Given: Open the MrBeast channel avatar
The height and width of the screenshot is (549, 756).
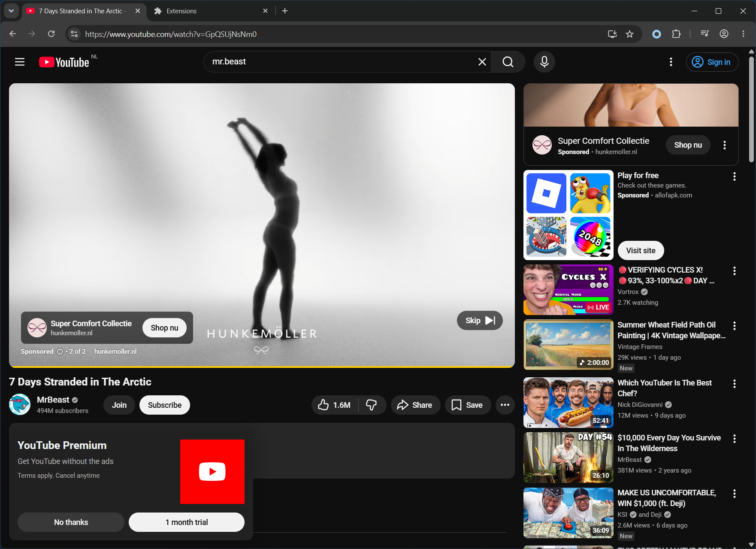Looking at the screenshot, I should pos(20,404).
